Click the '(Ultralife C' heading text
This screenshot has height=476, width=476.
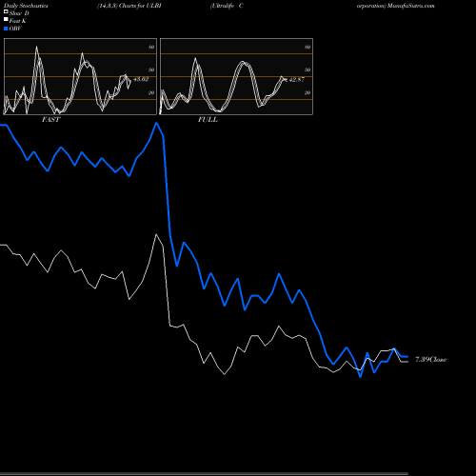point(227,6)
